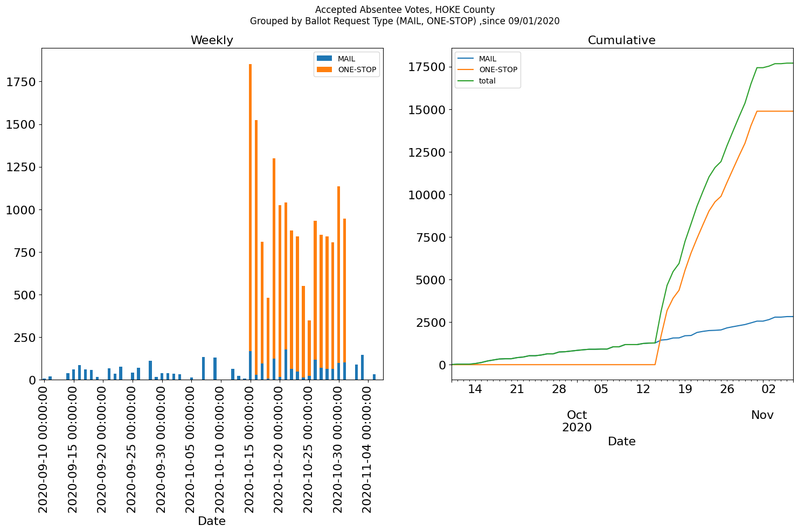Viewport: 798px width, 532px height.
Task: Click the 250 y-axis tick on Weekly chart
Action: [24, 338]
